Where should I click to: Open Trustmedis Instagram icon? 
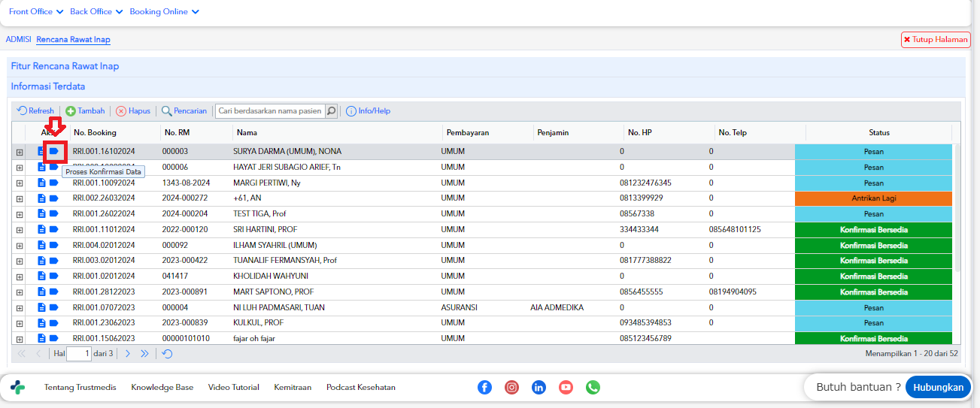(x=511, y=387)
